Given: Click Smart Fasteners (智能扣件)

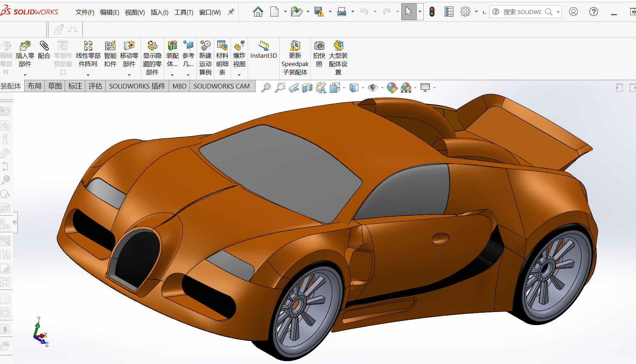Looking at the screenshot, I should (110, 54).
